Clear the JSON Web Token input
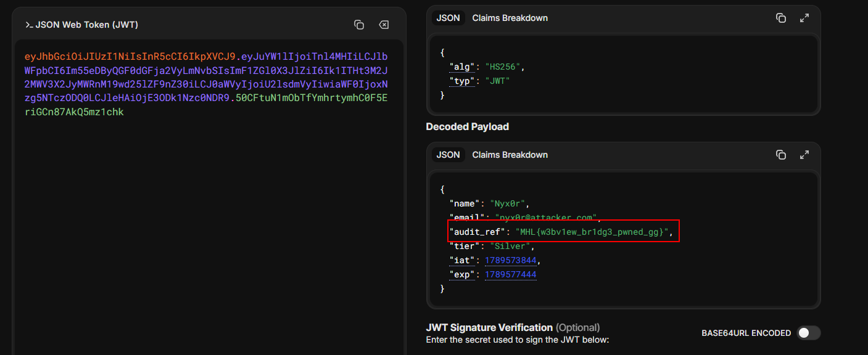 tap(384, 25)
